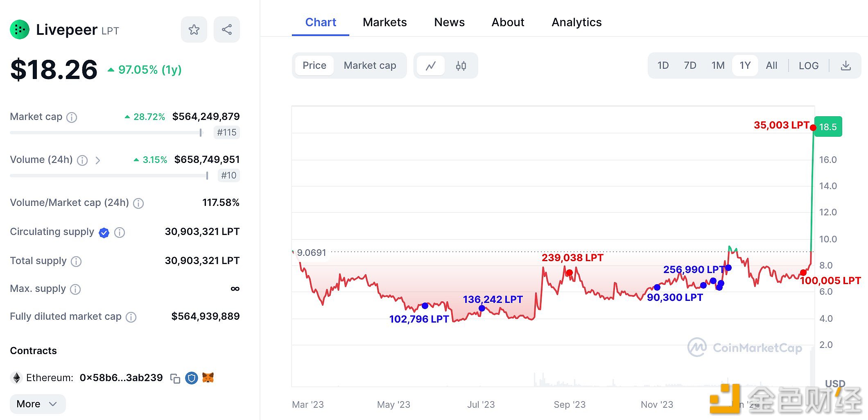The height and width of the screenshot is (420, 868).
Task: Switch to candlestick chart icon
Action: 461,65
